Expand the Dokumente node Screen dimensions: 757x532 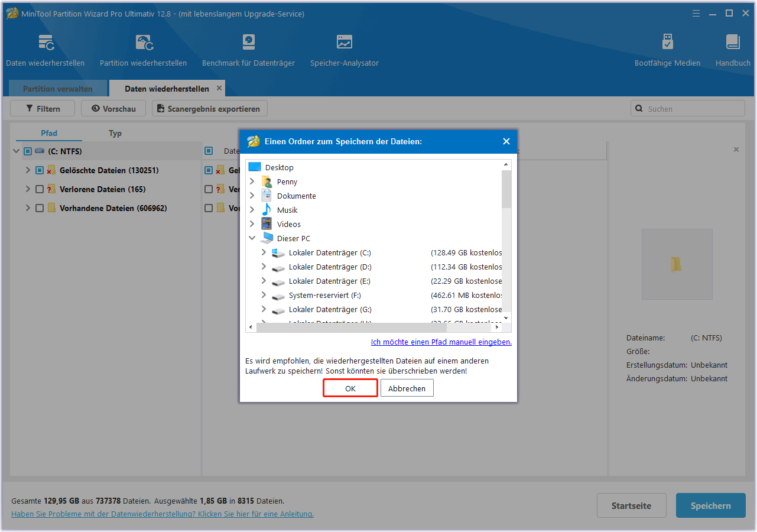coord(252,196)
